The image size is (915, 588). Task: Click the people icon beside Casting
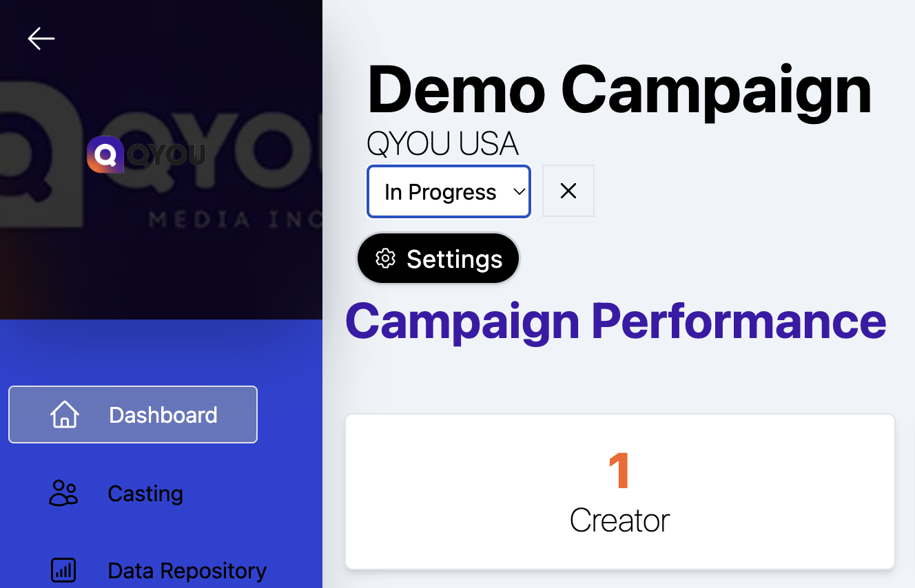[x=63, y=493]
